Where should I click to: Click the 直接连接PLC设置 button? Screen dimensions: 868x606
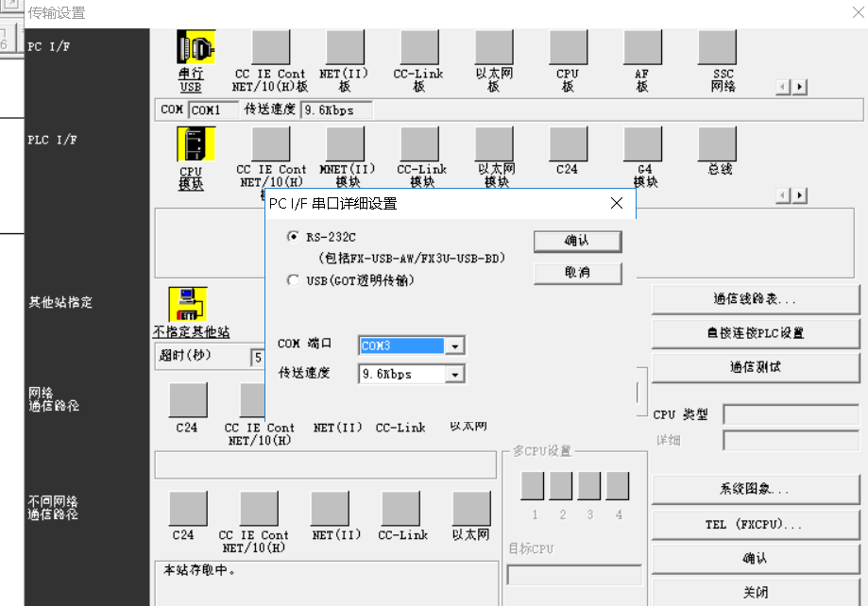point(755,333)
